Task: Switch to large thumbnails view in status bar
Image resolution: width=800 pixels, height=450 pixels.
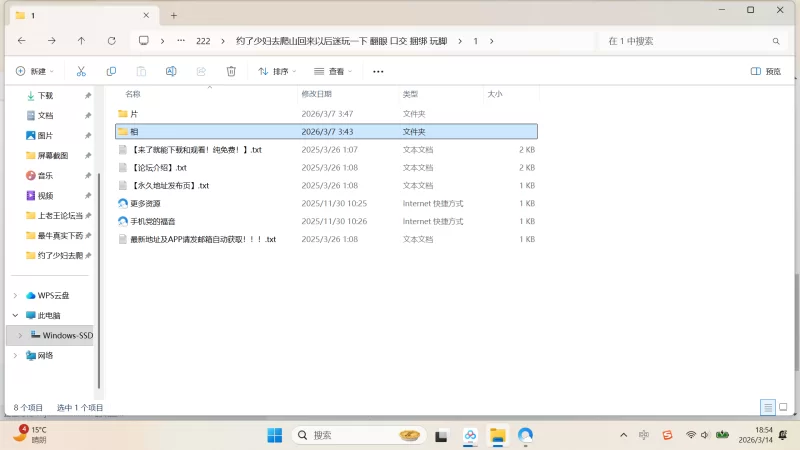Action: [x=783, y=407]
